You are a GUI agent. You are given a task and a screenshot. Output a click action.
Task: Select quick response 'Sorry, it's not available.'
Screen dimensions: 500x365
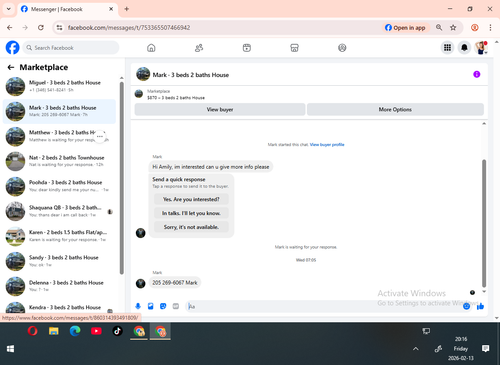point(191,227)
